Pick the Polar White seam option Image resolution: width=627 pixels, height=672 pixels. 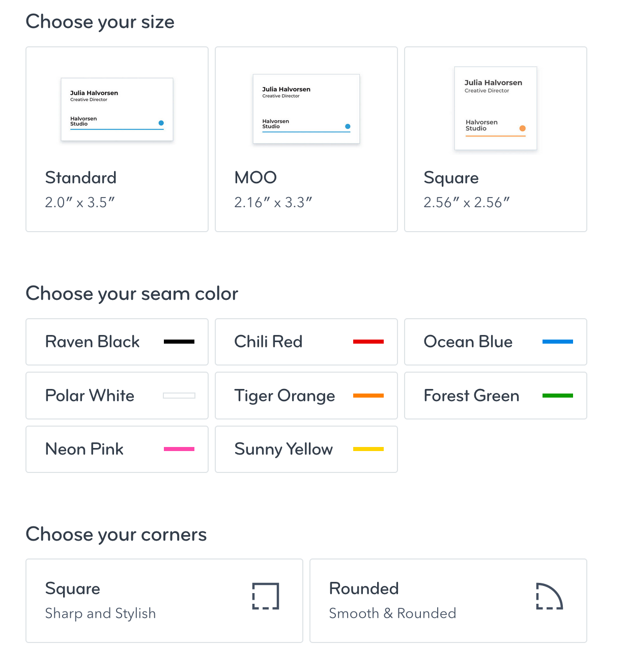click(x=117, y=396)
